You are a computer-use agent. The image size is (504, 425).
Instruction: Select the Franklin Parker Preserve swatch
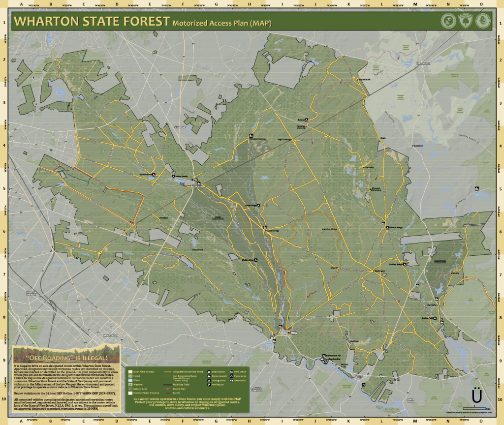pyautogui.click(x=130, y=393)
